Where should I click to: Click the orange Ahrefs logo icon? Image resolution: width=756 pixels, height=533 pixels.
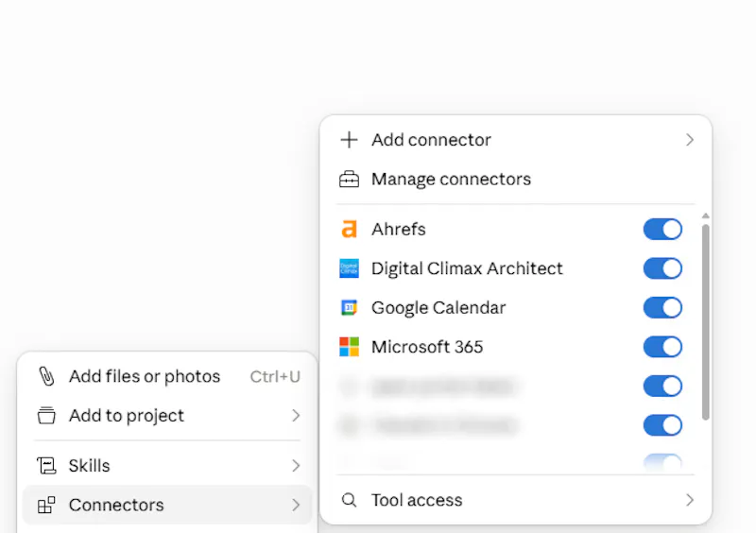click(349, 229)
